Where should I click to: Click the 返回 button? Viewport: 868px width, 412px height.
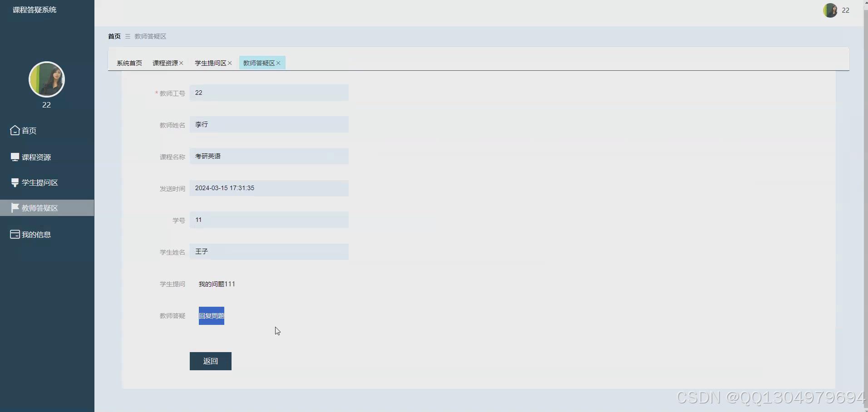tap(211, 361)
